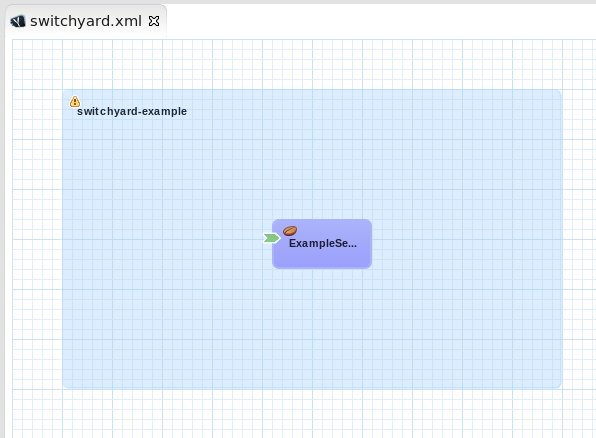Click empty white canvas right of the composite
Image resolution: width=596 pixels, height=438 pixels.
click(x=579, y=239)
